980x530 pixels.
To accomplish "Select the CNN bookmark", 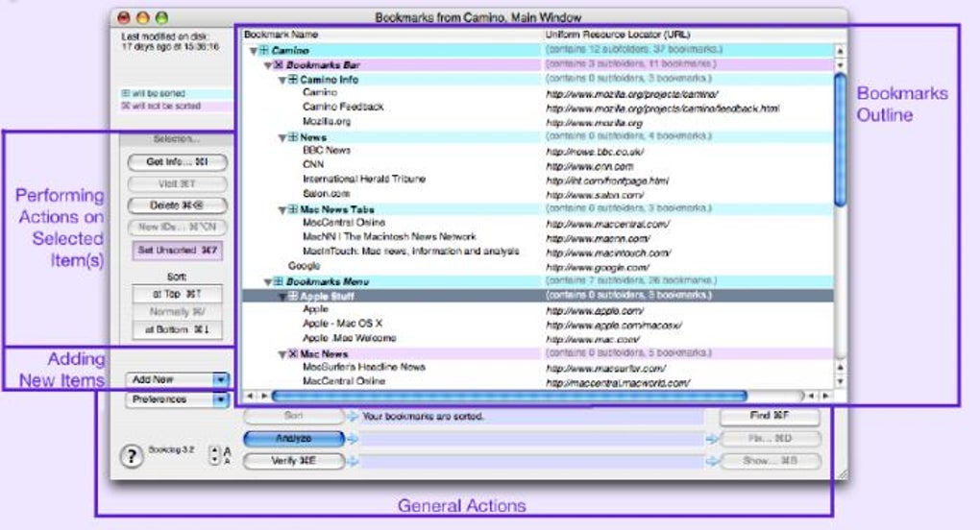I will pyautogui.click(x=313, y=165).
